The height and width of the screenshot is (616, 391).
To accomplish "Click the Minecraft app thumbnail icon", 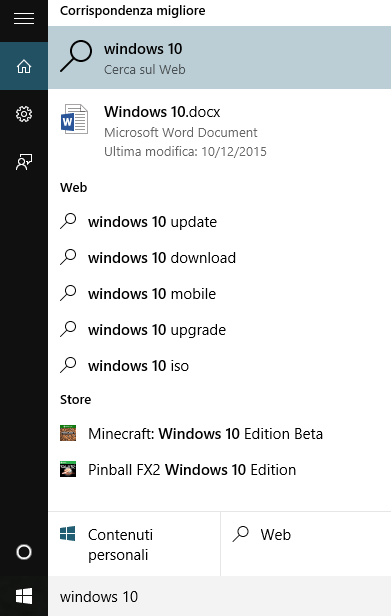I will pos(68,433).
